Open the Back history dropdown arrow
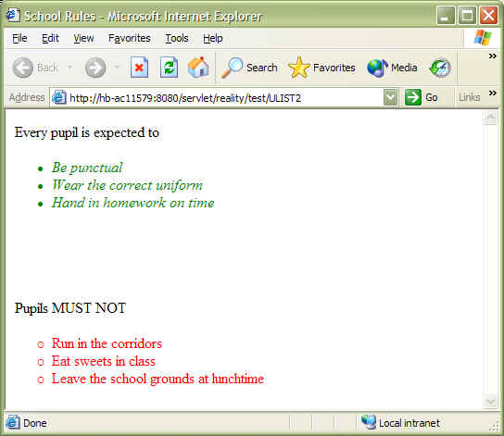 pyautogui.click(x=69, y=68)
